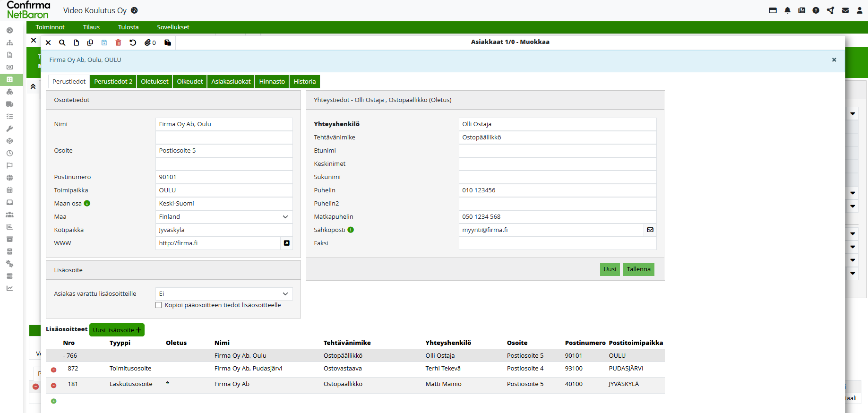Image resolution: width=868 pixels, height=413 pixels.
Task: Expand Asiakas varattu lisäosoitteille dropdown
Action: click(224, 293)
